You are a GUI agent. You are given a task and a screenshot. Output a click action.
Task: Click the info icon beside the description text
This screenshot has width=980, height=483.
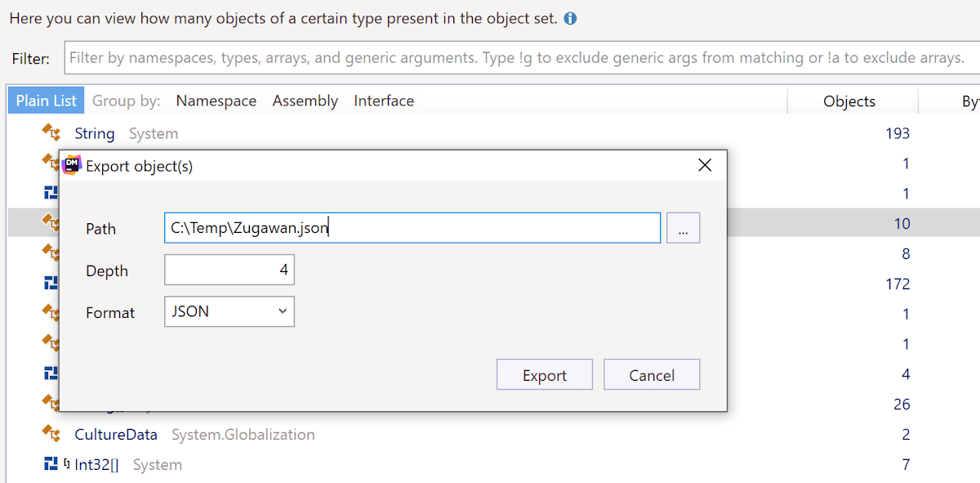(x=570, y=18)
